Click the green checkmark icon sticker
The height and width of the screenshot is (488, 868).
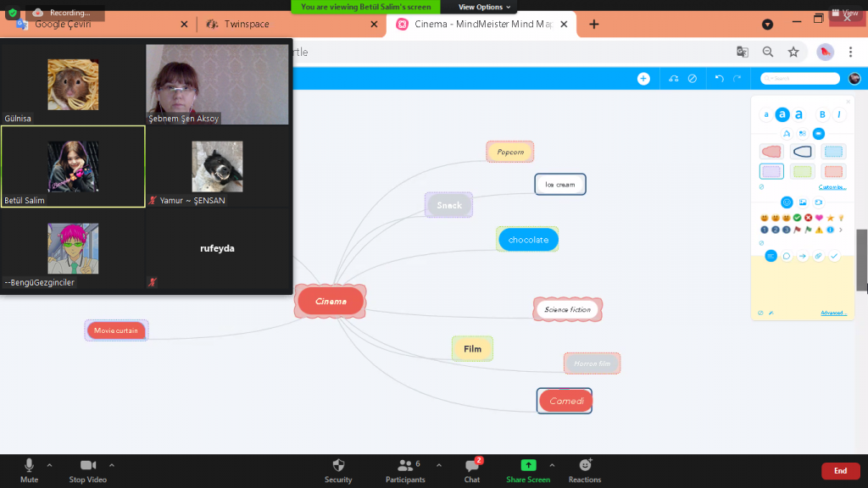[798, 218]
